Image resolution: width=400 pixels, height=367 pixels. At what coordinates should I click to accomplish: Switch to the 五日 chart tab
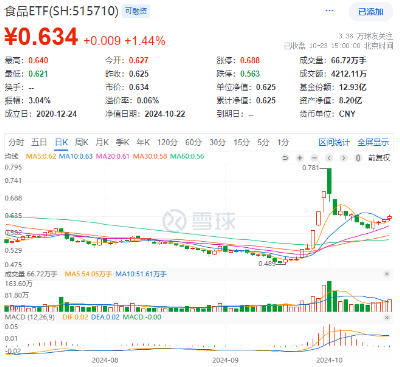(x=39, y=143)
